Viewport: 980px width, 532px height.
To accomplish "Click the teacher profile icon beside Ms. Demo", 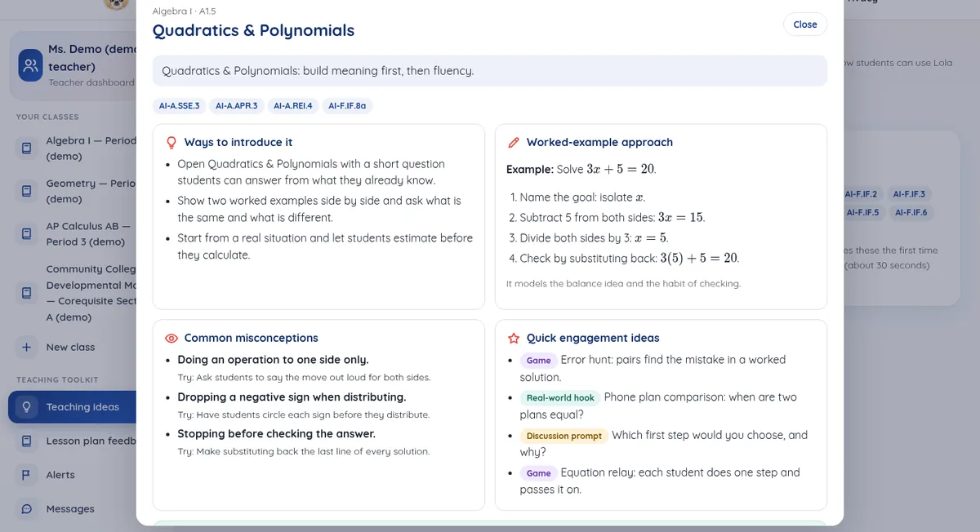I will point(30,65).
